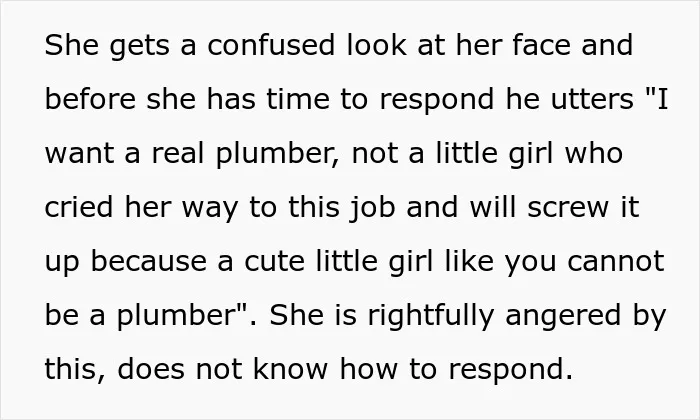Image resolution: width=700 pixels, height=420 pixels.
Task: Click the word "because" in the paragraph
Action: tap(149, 262)
